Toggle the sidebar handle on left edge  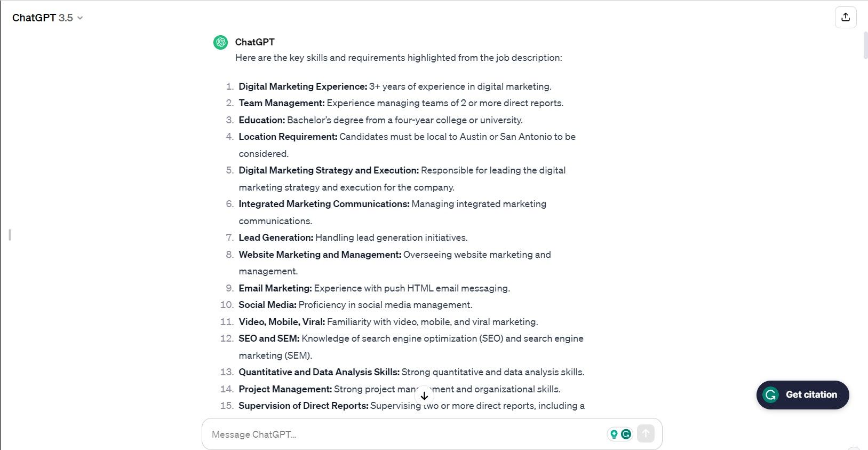pyautogui.click(x=10, y=235)
